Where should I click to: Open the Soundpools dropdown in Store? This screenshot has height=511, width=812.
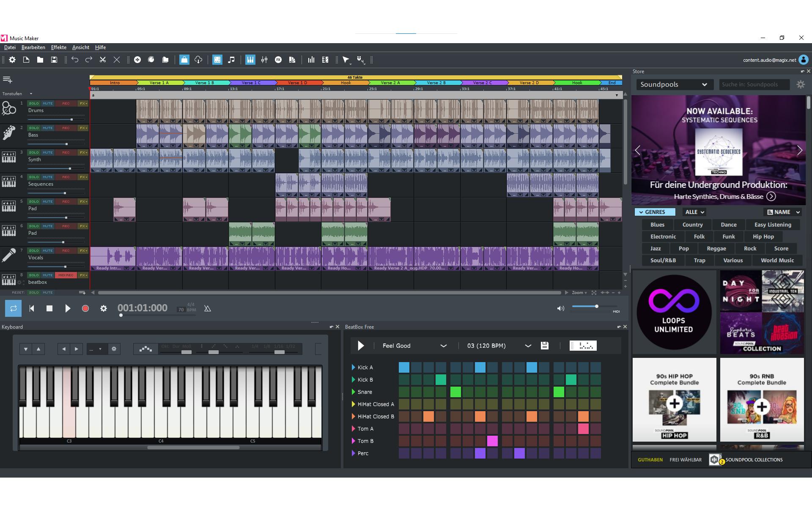point(674,85)
